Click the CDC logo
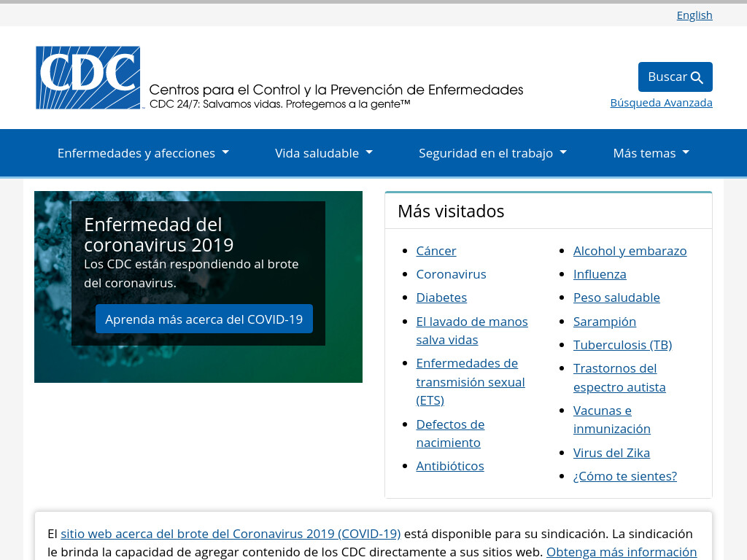 click(88, 77)
